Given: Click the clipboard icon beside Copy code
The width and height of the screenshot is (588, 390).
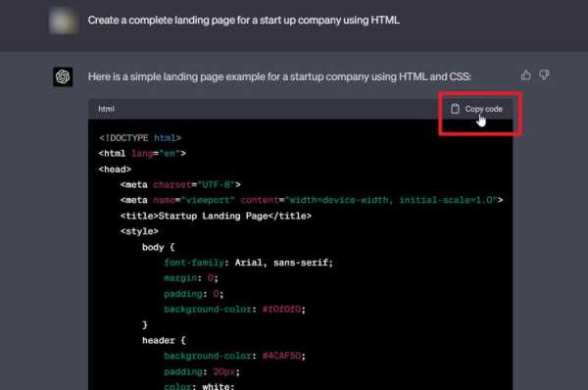Looking at the screenshot, I should click(x=456, y=109).
